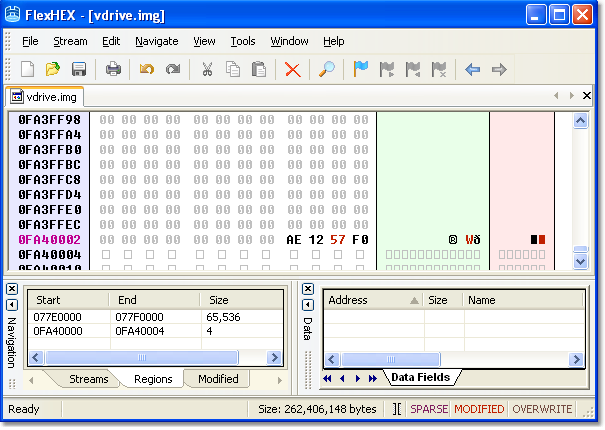Close the Data panel with its X
Screen dimensions: 605x430
[x=308, y=289]
